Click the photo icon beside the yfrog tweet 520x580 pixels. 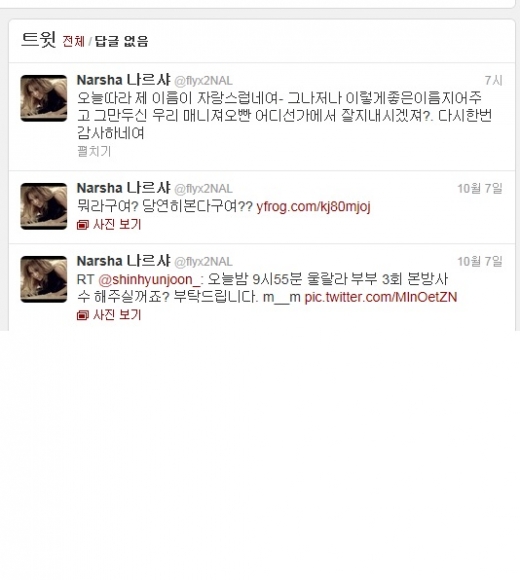pyautogui.click(x=82, y=225)
